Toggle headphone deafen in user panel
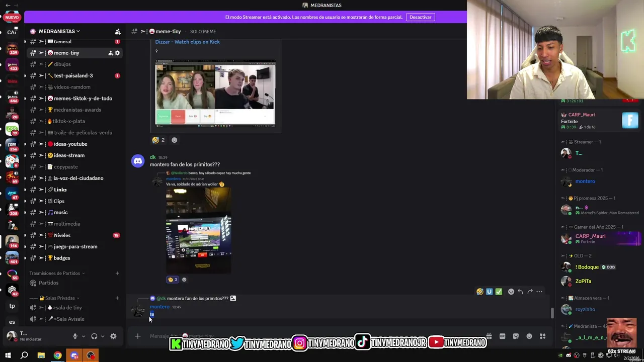The image size is (644, 362). click(94, 336)
